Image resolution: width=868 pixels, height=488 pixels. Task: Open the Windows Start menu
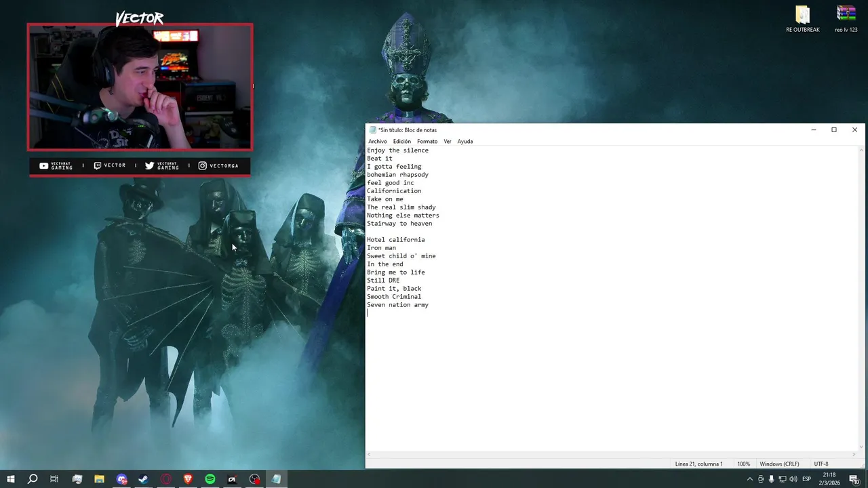10,479
